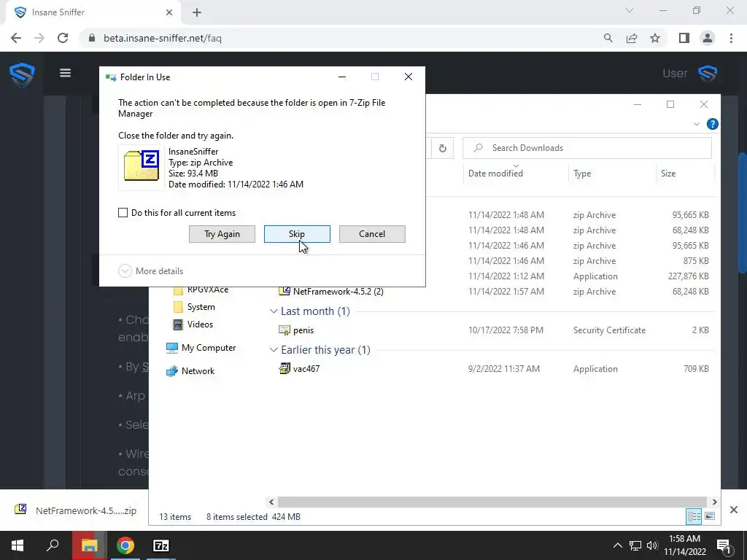This screenshot has width=747, height=560.
Task: Open File Explorer from taskbar
Action: [x=89, y=545]
